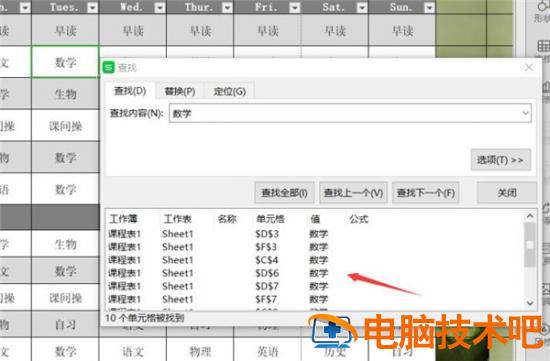This screenshot has width=550, height=361.
Task: Close the 查找 dialog with the X
Action: point(529,67)
